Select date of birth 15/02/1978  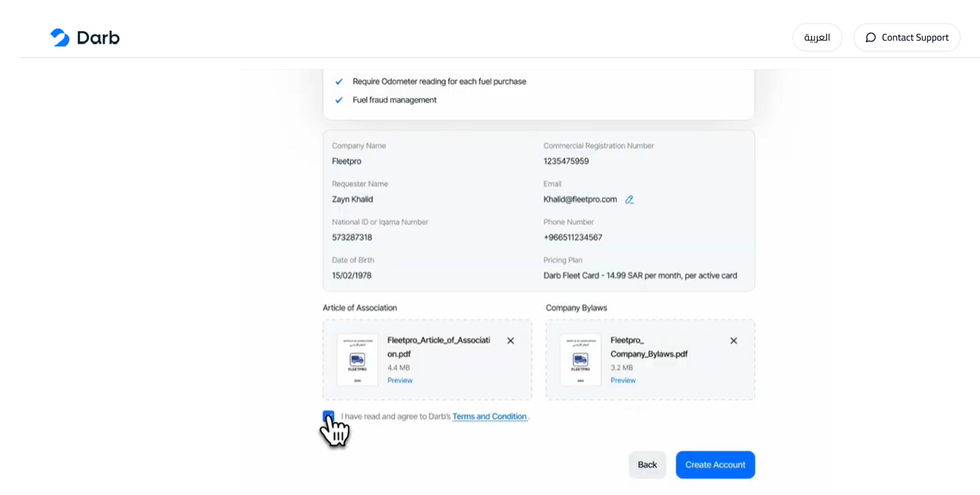[x=352, y=276]
